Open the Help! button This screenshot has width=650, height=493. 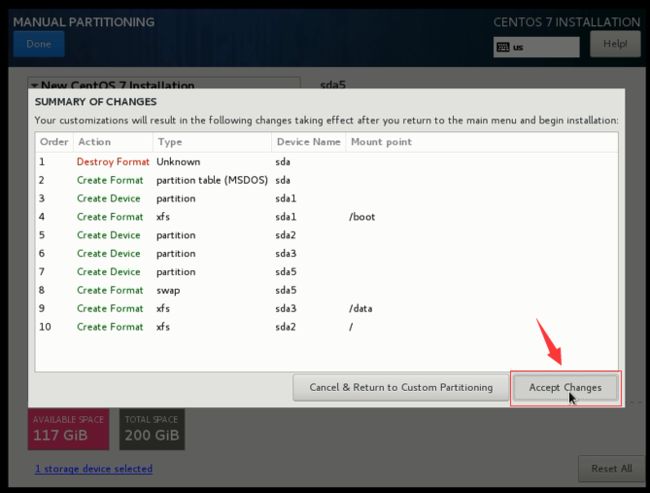615,44
